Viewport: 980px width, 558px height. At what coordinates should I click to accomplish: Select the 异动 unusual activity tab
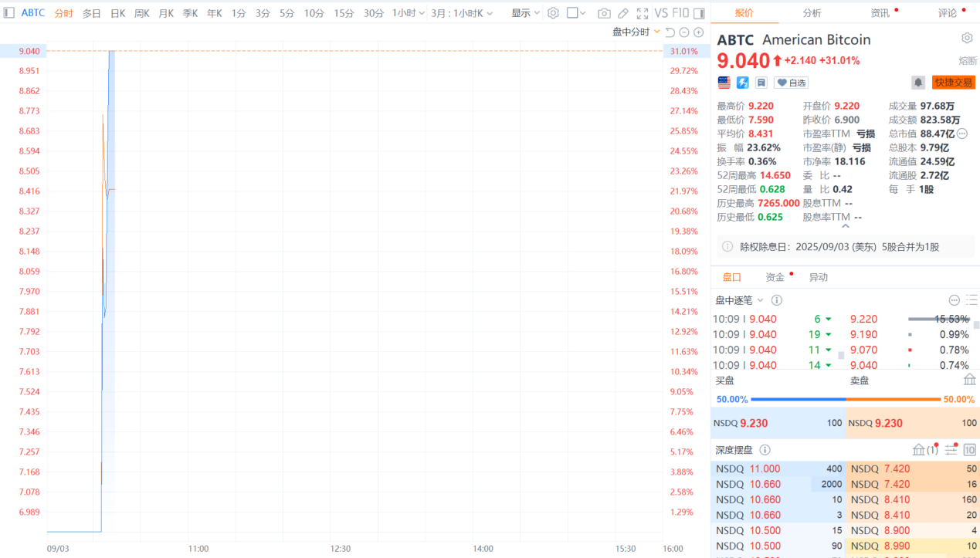(818, 277)
